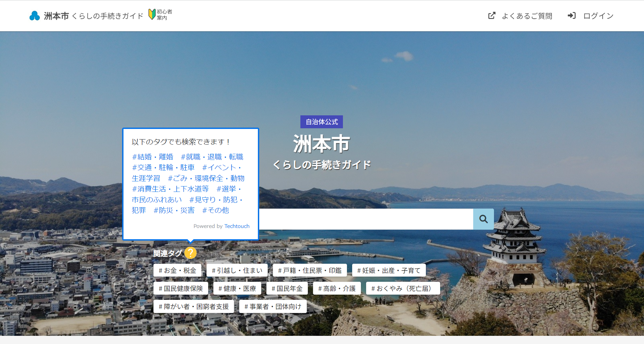Click the Techtouch link in the tooltip
The width and height of the screenshot is (644, 344).
pyautogui.click(x=237, y=226)
